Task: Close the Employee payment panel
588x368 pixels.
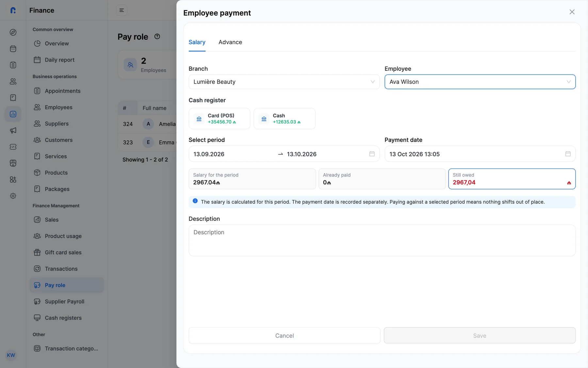Action: (572, 12)
